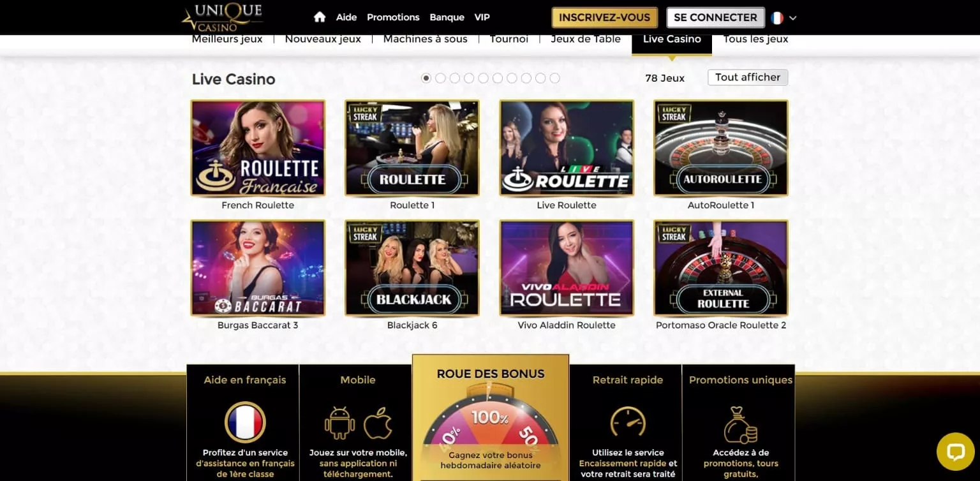Click the Android robot mobile icon
This screenshot has height=481, width=980.
[339, 423]
